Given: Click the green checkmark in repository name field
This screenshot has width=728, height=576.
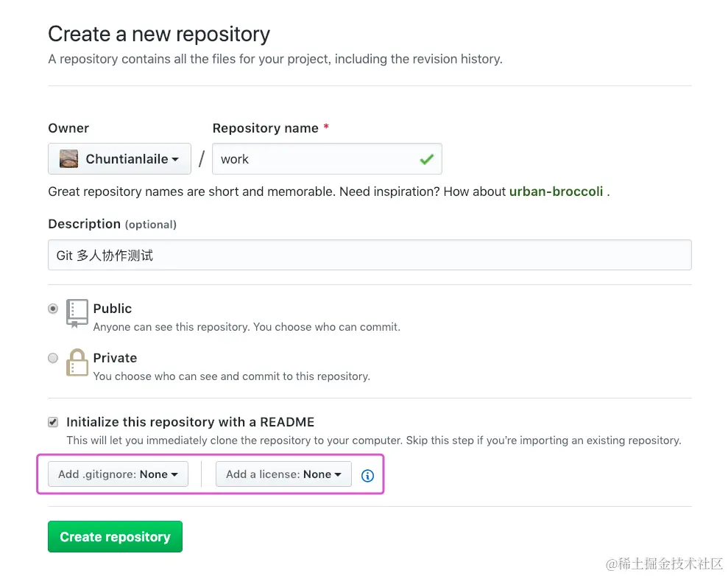Looking at the screenshot, I should 427,159.
